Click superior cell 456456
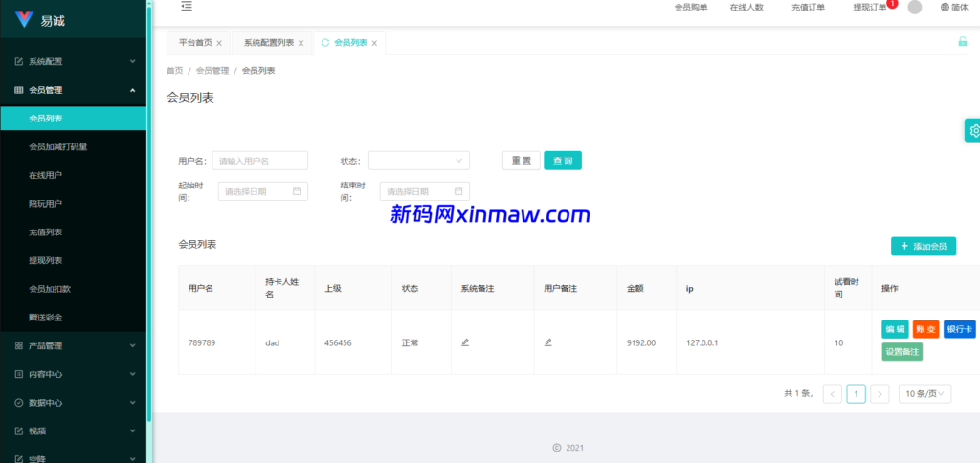 338,342
